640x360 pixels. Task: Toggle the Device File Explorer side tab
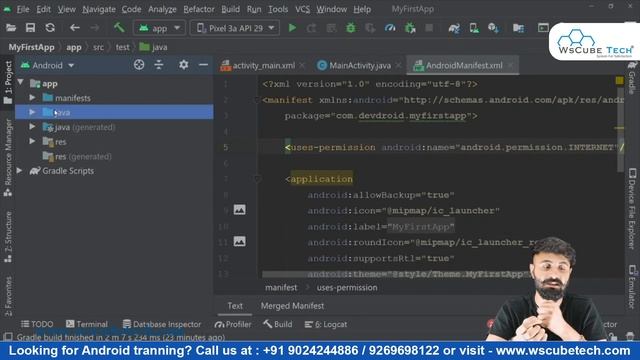coord(632,208)
